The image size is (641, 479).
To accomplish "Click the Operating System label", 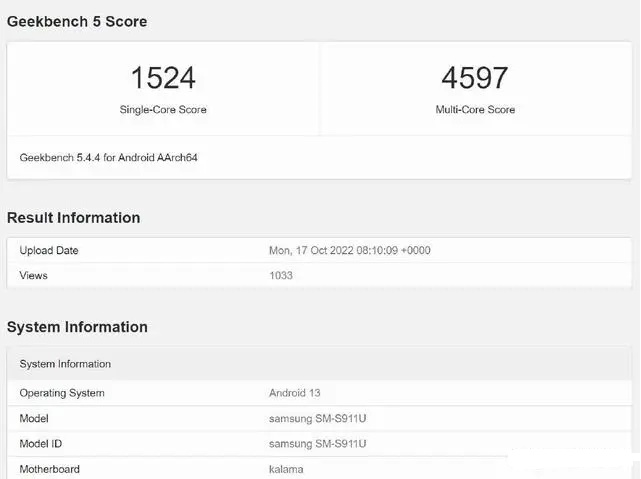I will 62,393.
